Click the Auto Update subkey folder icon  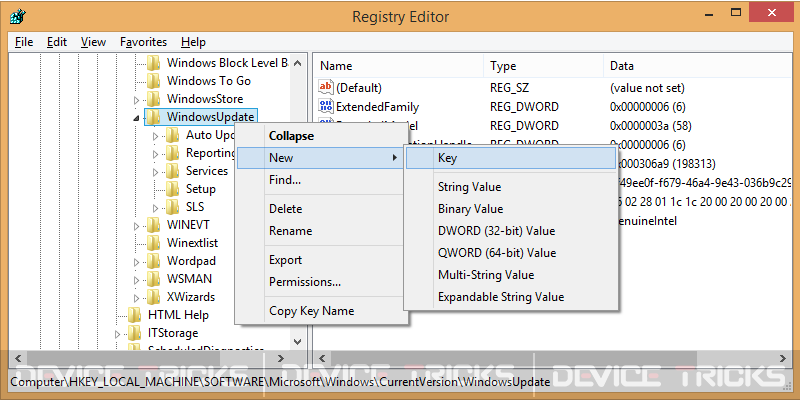coord(172,135)
